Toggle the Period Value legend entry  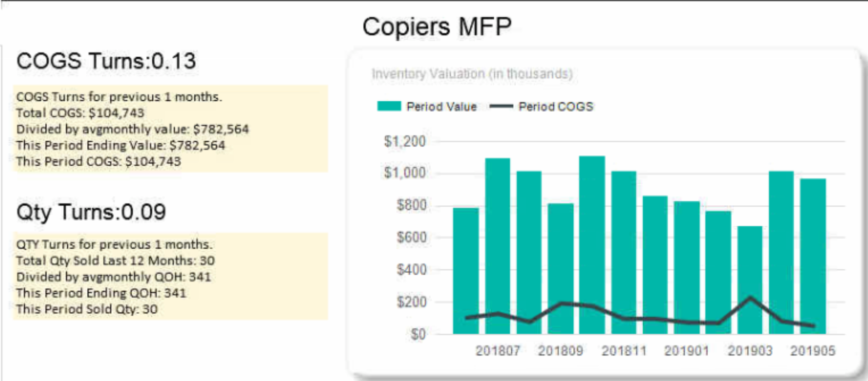point(441,107)
